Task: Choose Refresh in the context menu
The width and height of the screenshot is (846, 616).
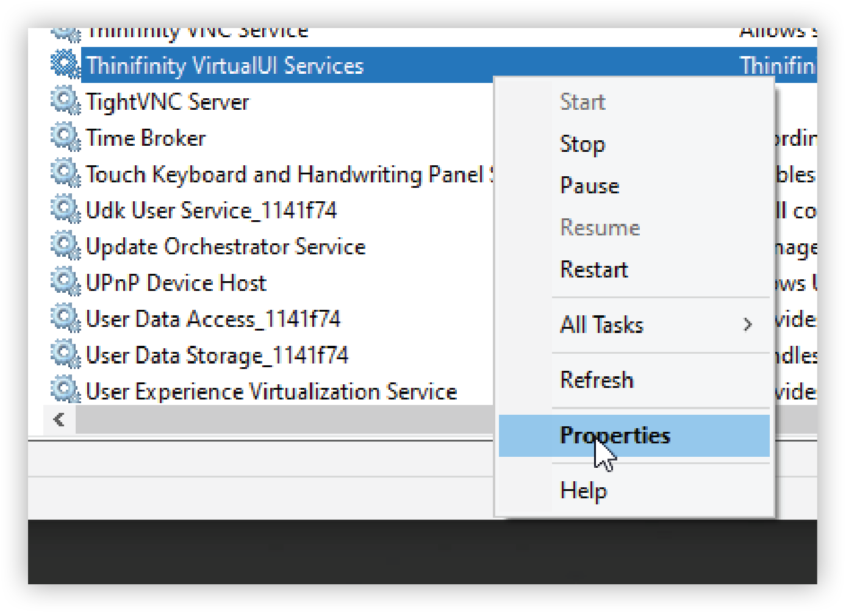Action: (634, 380)
